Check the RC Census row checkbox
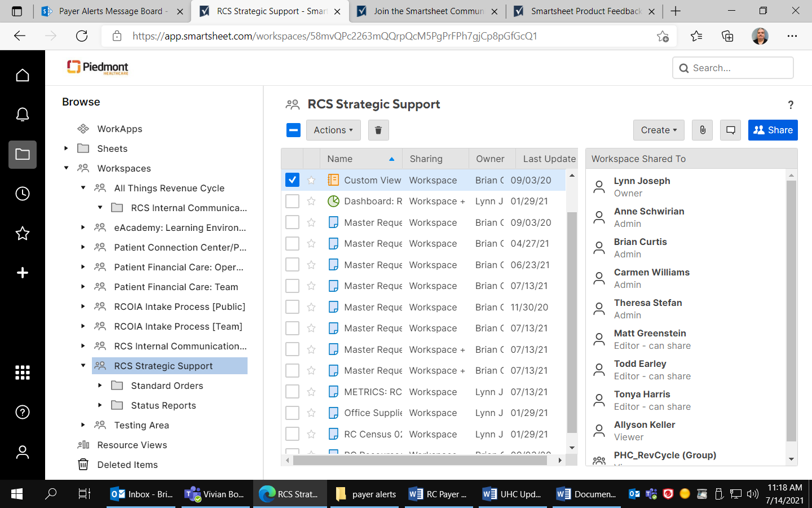812x508 pixels. [x=292, y=434]
